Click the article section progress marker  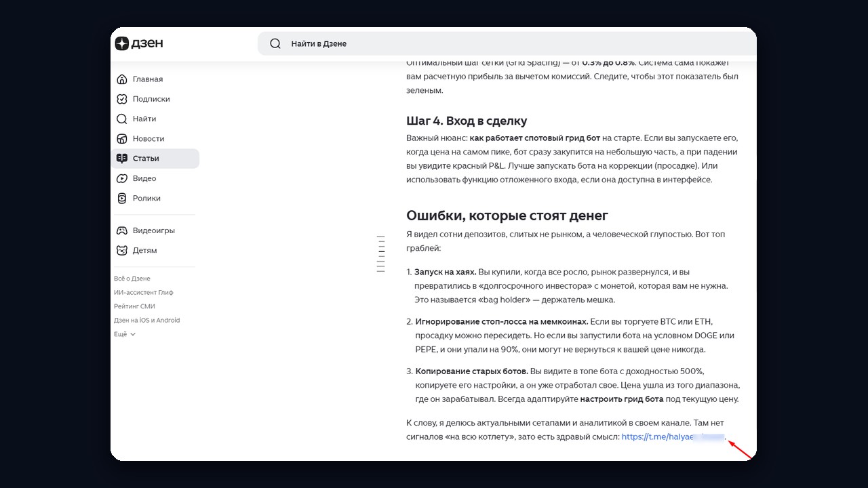click(x=381, y=254)
